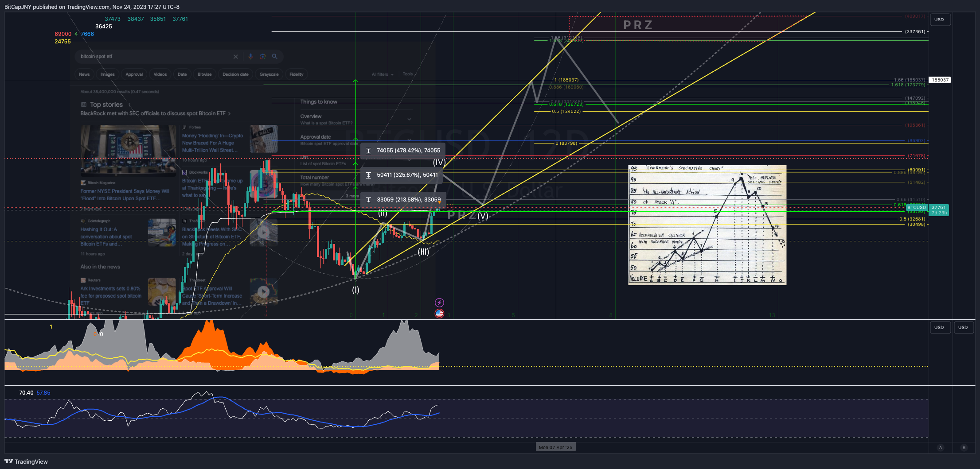Open Forbes Money 'Flooding' In article
Screen dimensions: 980x469
212,143
